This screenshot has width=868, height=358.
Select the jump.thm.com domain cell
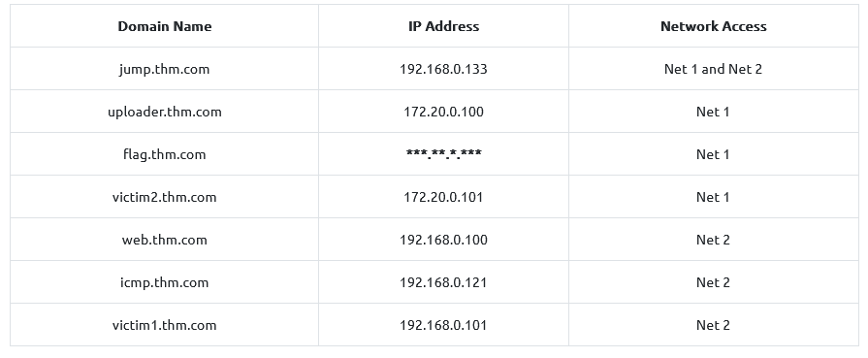(165, 69)
